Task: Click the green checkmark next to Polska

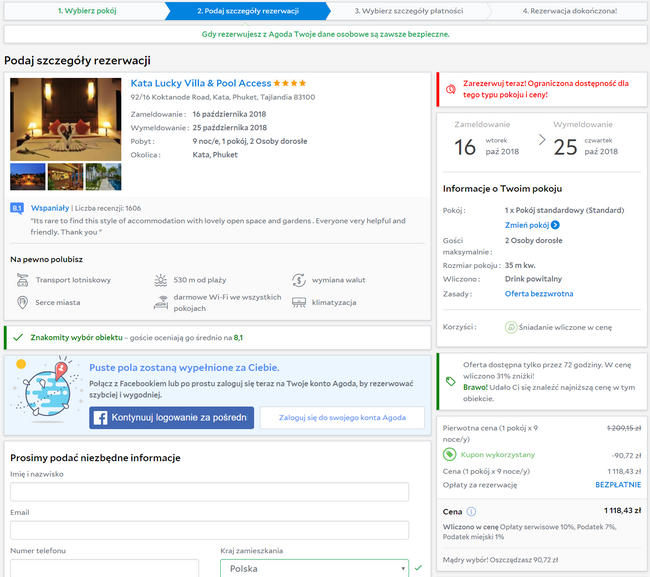Action: pos(418,567)
